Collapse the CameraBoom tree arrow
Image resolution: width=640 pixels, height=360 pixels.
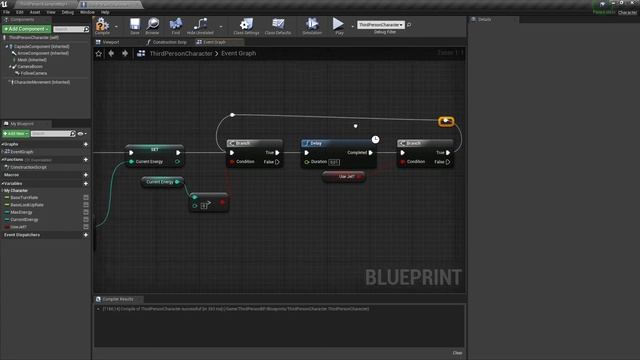pyautogui.click(x=10, y=66)
